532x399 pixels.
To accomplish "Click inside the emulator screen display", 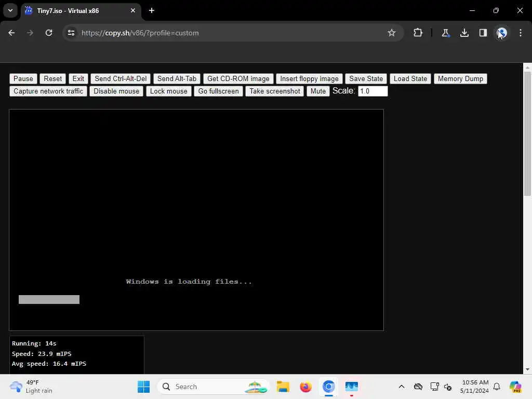I will [196, 220].
